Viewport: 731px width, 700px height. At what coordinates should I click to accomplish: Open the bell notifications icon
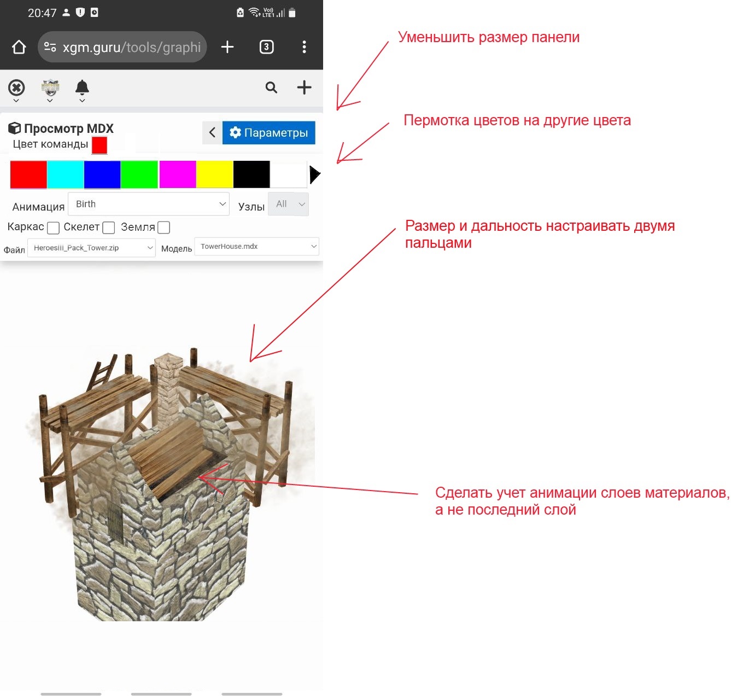[x=82, y=87]
